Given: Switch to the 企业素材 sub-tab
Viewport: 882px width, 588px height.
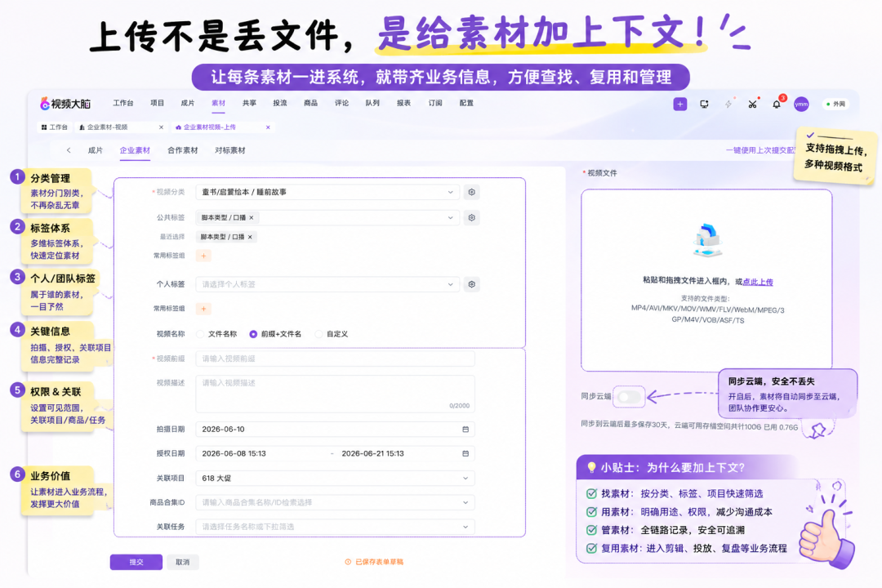Looking at the screenshot, I should click(x=135, y=150).
